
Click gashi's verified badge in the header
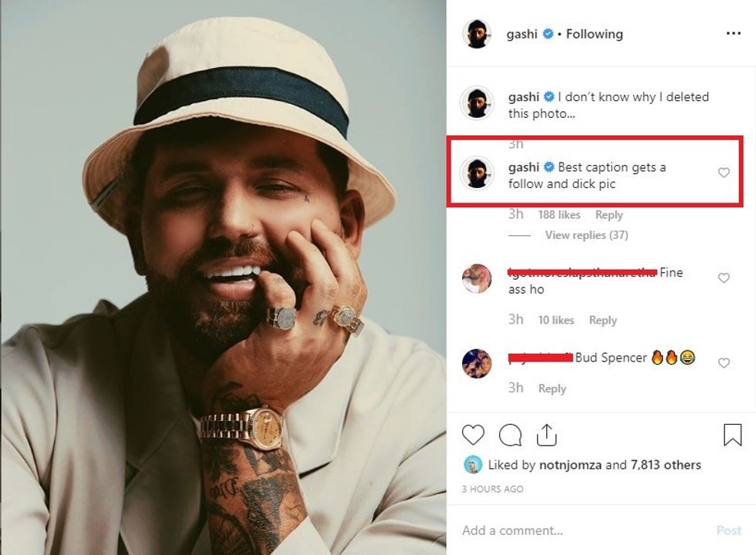[x=546, y=33]
